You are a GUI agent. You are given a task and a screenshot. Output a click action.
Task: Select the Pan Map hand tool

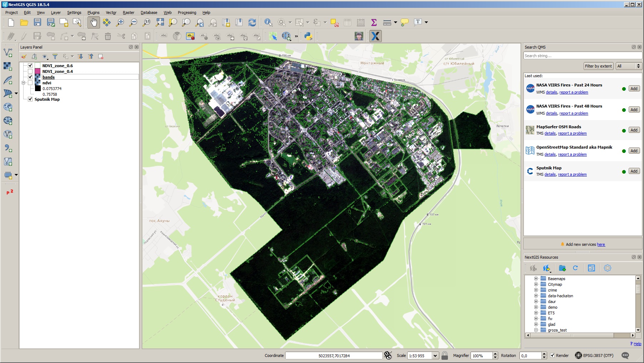coord(94,23)
